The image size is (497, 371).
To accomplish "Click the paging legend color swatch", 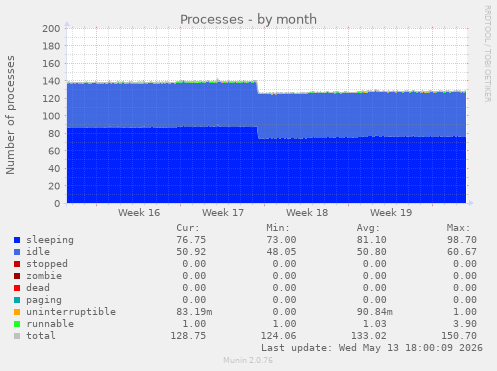I will point(17,300).
